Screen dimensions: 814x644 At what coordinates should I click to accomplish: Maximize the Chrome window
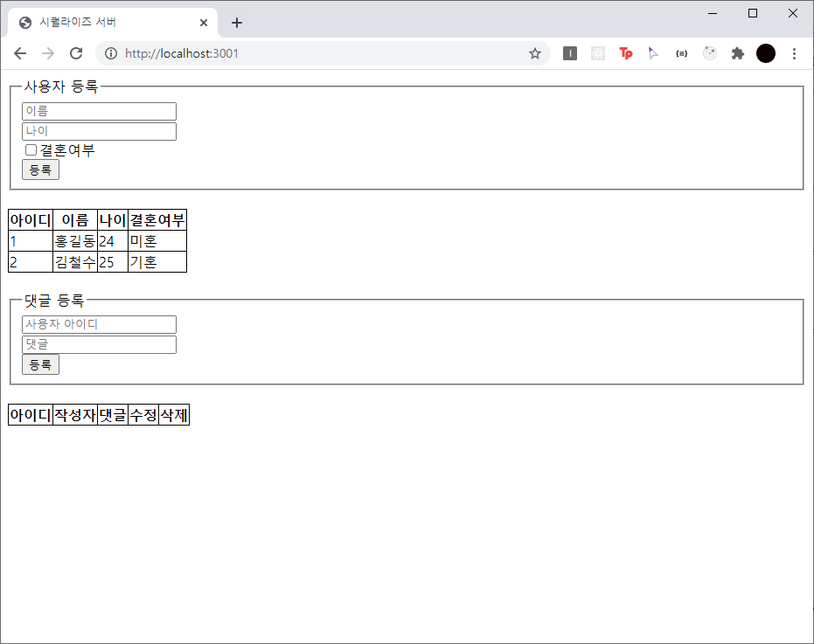point(753,13)
